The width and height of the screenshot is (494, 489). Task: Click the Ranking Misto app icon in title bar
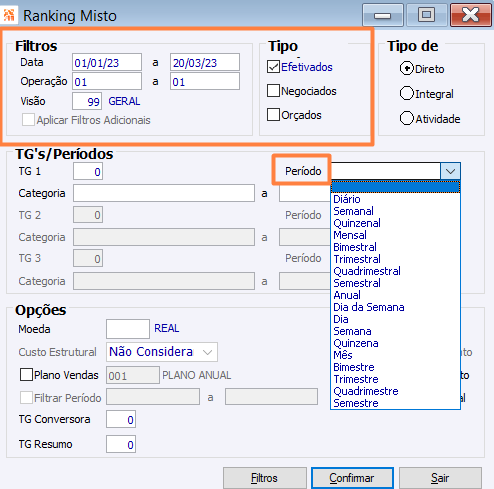click(8, 15)
